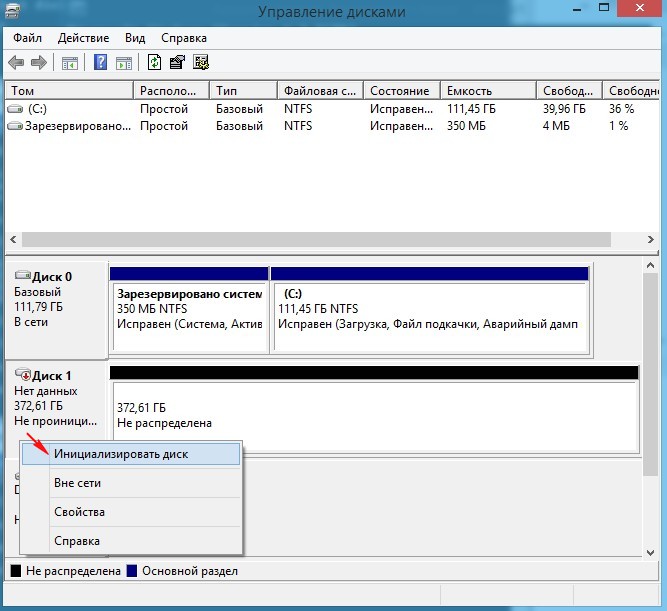This screenshot has width=667, height=611.
Task: Sort by the Емкость column header
Action: pyautogui.click(x=488, y=90)
